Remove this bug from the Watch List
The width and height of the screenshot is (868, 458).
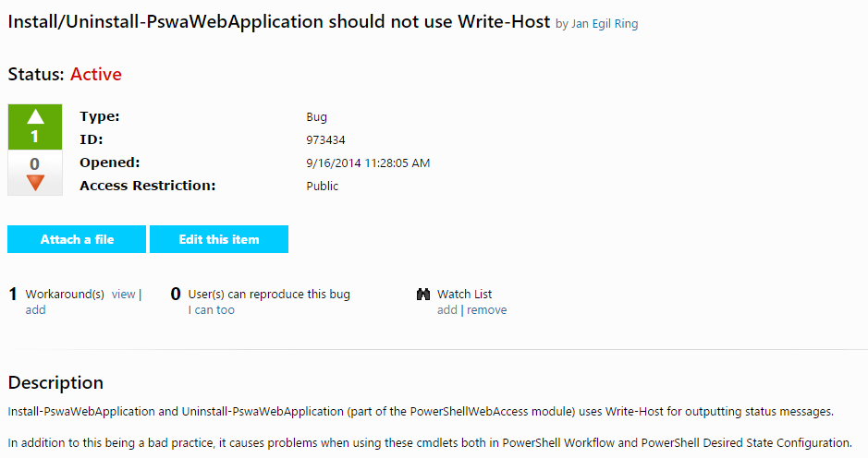pyautogui.click(x=486, y=310)
